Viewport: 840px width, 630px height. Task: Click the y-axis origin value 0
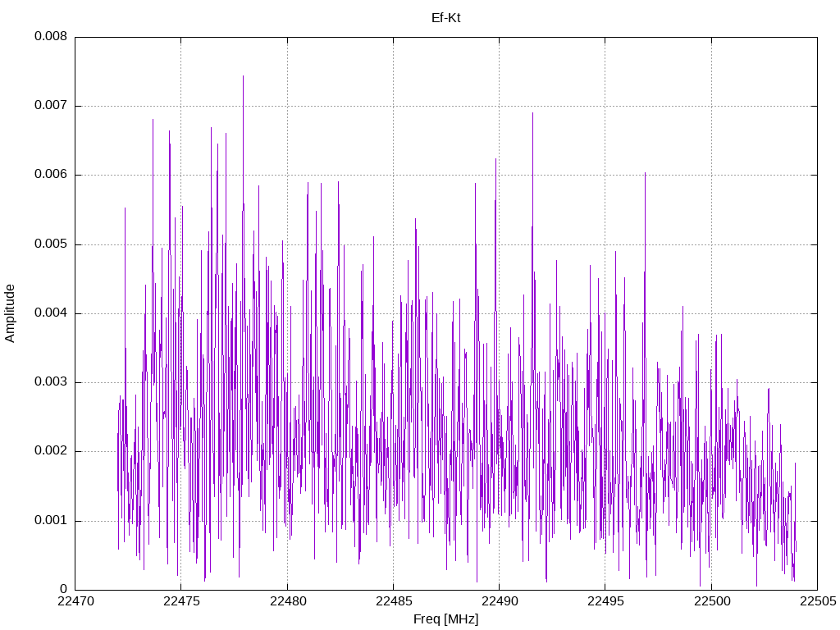(64, 589)
